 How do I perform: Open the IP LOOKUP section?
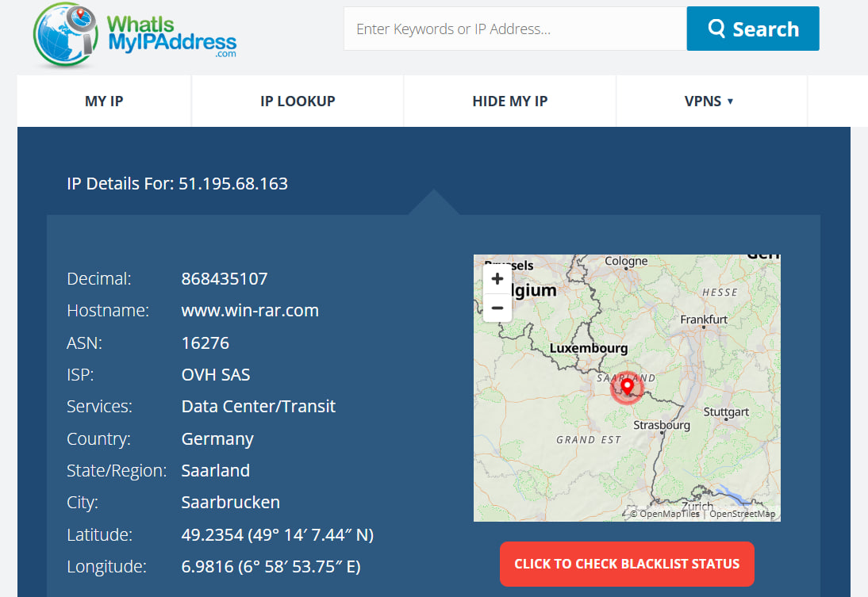[297, 101]
